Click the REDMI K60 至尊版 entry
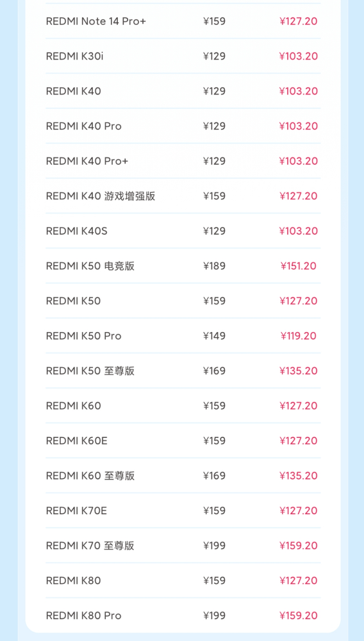364x641 pixels. [x=90, y=476]
